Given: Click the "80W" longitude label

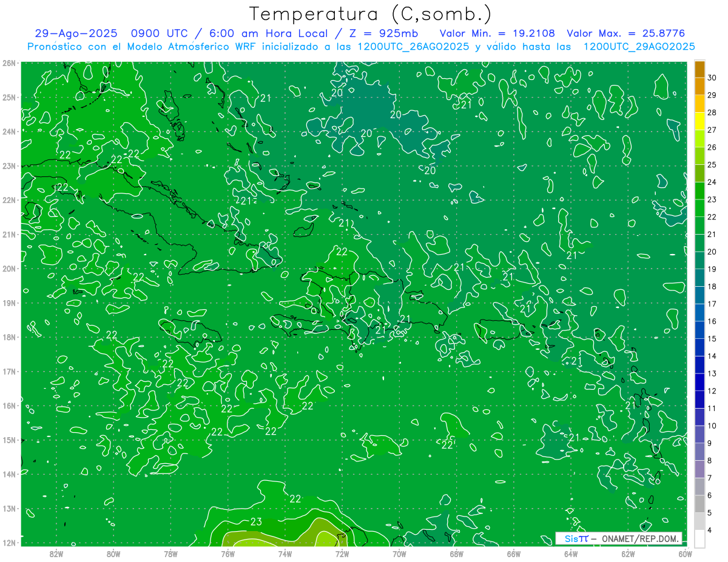Looking at the screenshot, I should 113,554.
